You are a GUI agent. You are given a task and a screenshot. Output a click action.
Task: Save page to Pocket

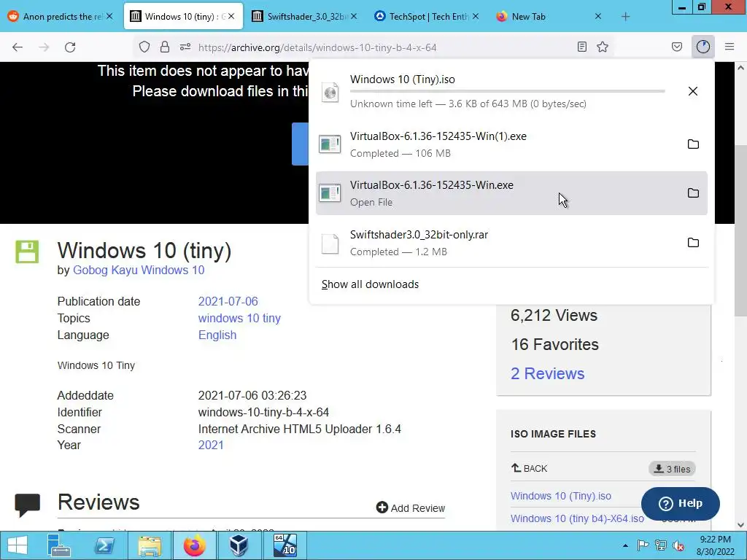(677, 47)
